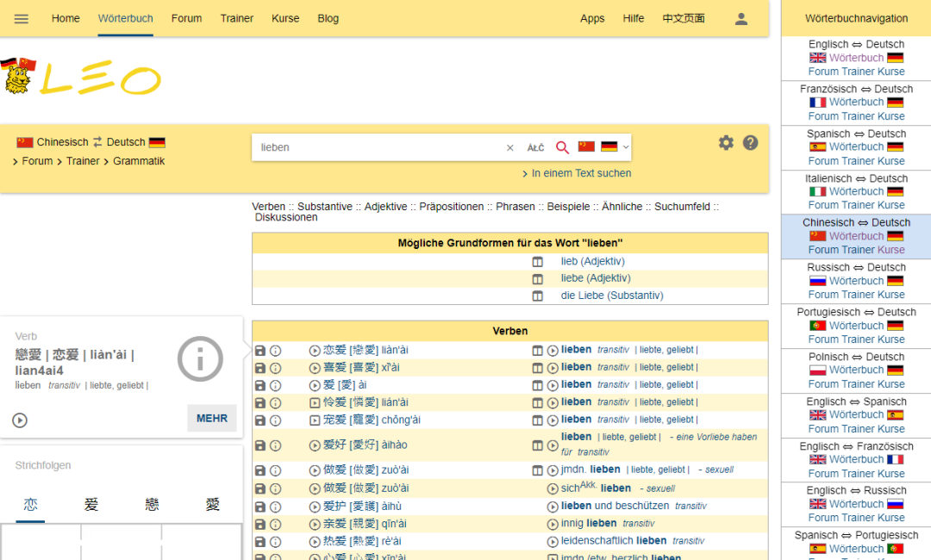Show info for 做爱 jmdn. lieben row
The width and height of the screenshot is (931, 560).
[276, 470]
